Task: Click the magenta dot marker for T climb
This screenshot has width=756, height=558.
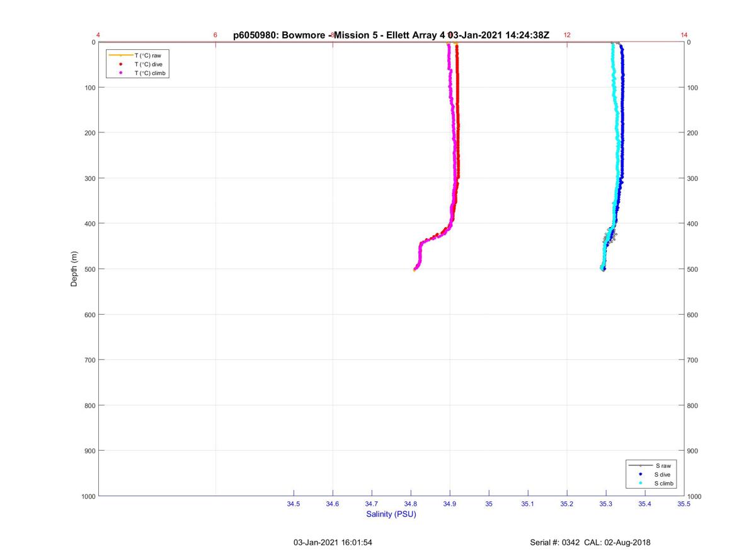Action: [x=120, y=73]
